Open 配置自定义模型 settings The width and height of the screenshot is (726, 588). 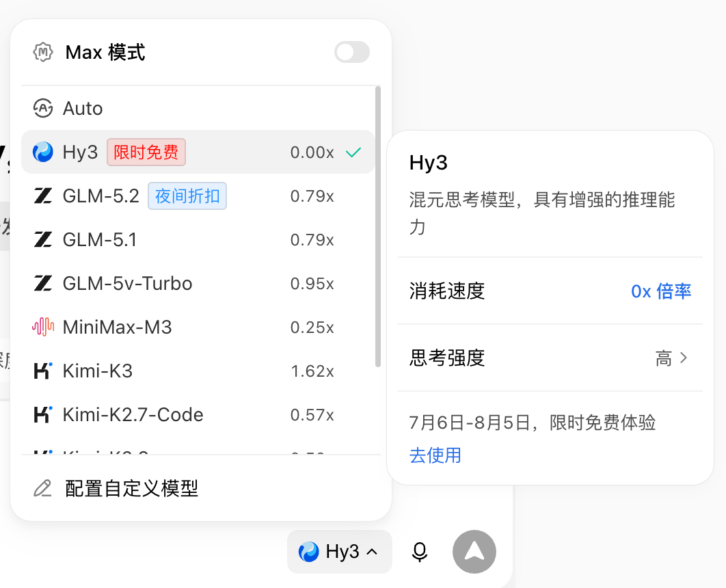point(201,488)
